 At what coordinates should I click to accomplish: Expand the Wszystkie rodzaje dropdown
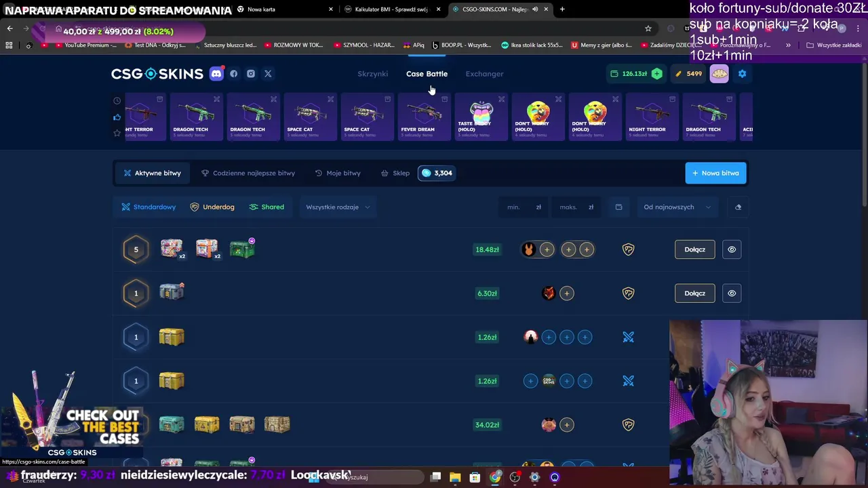[x=338, y=207]
